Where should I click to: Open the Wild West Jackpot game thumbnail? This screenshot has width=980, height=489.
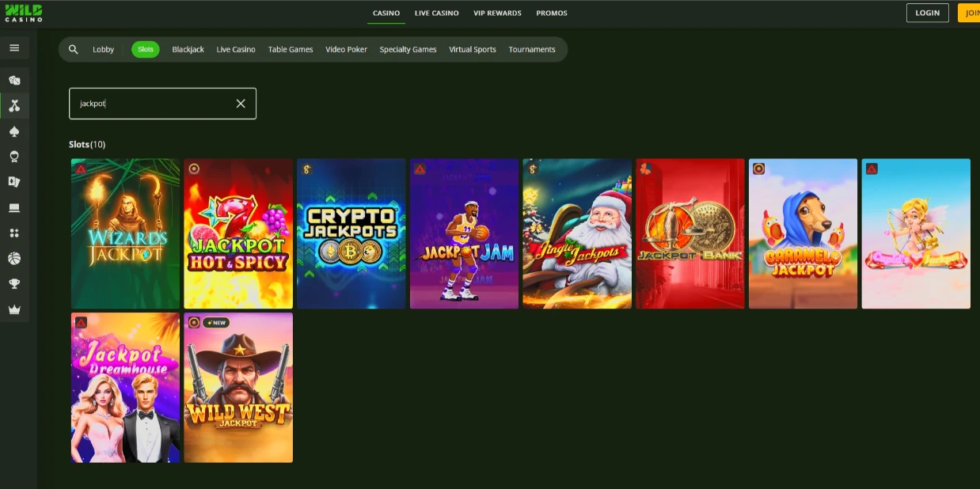[238, 387]
